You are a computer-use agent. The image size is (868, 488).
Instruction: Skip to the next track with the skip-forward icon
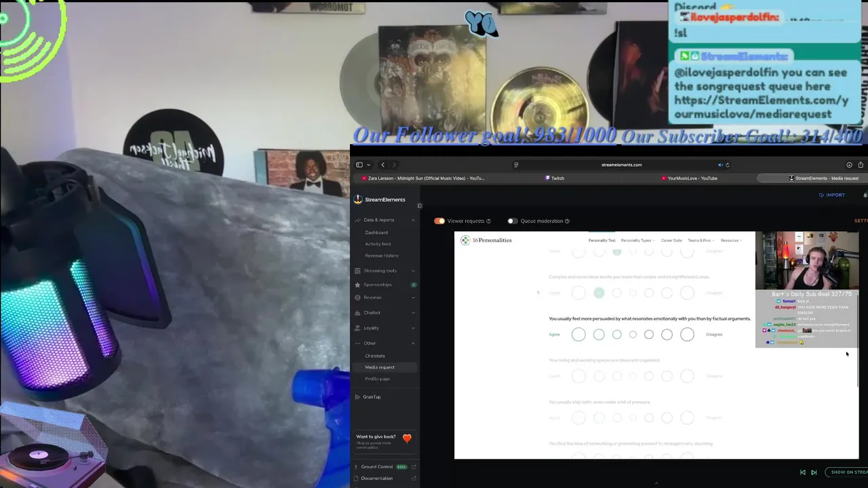tap(814, 472)
